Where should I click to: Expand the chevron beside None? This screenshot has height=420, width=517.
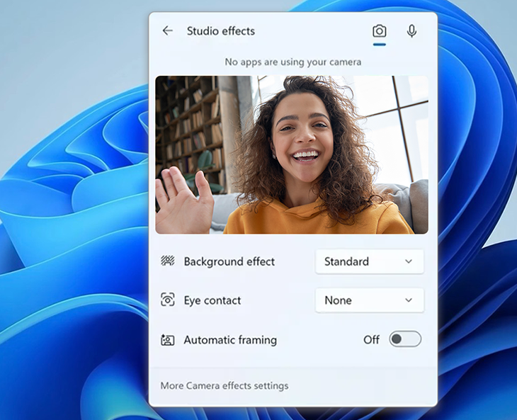(409, 300)
